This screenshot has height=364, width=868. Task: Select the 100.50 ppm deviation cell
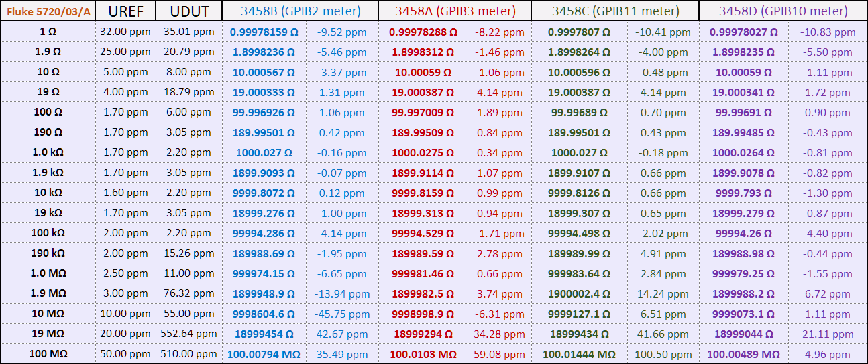[x=663, y=355]
